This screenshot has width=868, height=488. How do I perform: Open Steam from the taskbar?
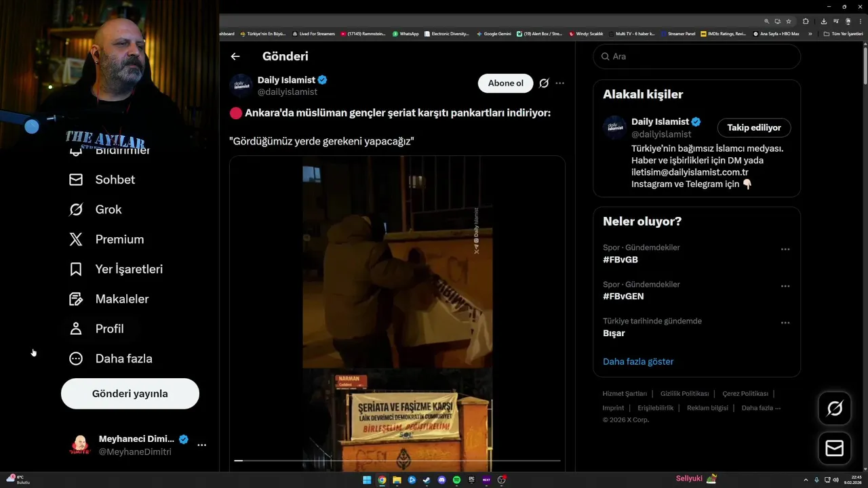pyautogui.click(x=427, y=480)
